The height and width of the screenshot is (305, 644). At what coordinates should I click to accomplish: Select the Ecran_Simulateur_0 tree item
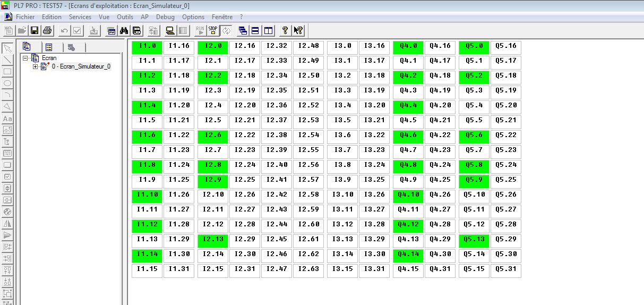point(81,66)
